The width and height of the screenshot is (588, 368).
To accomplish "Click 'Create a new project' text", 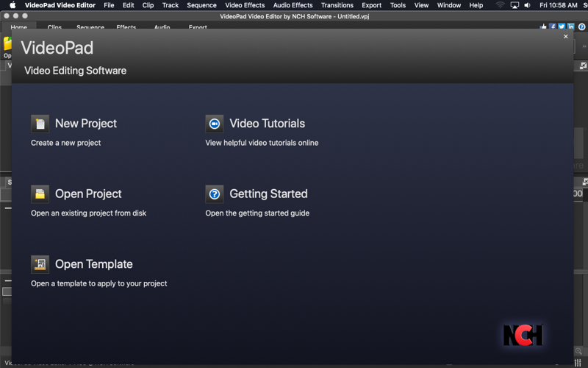I will [65, 143].
